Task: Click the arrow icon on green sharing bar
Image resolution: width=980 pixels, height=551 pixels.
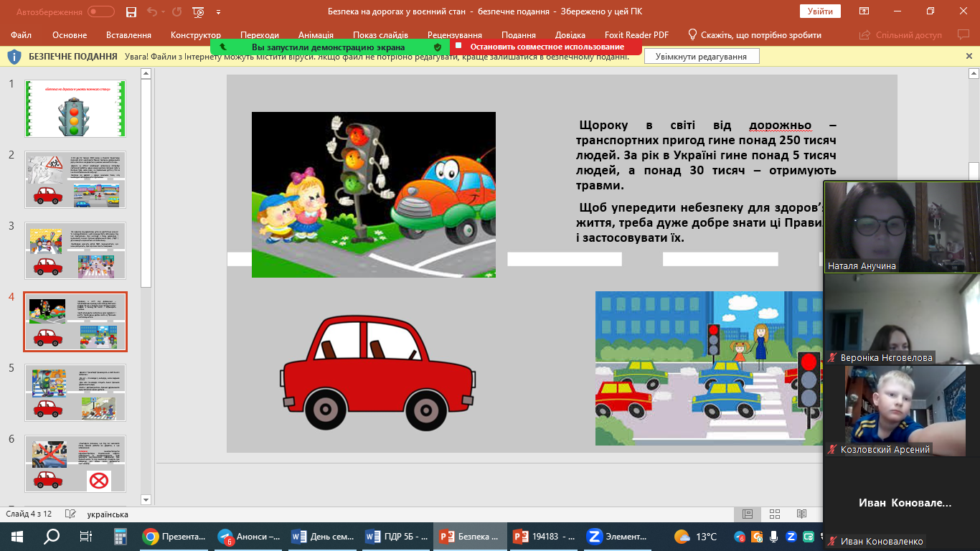Action: 223,47
